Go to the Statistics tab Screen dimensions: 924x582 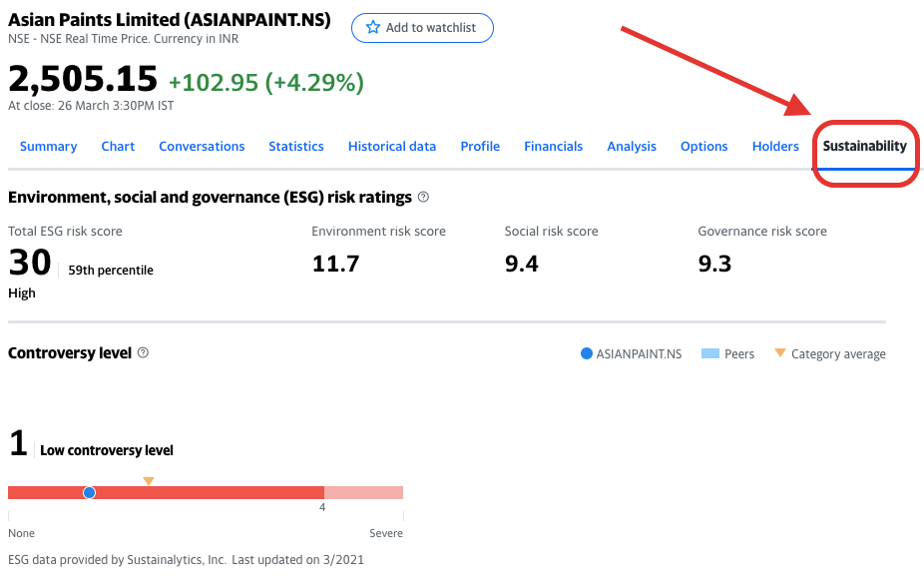[296, 147]
